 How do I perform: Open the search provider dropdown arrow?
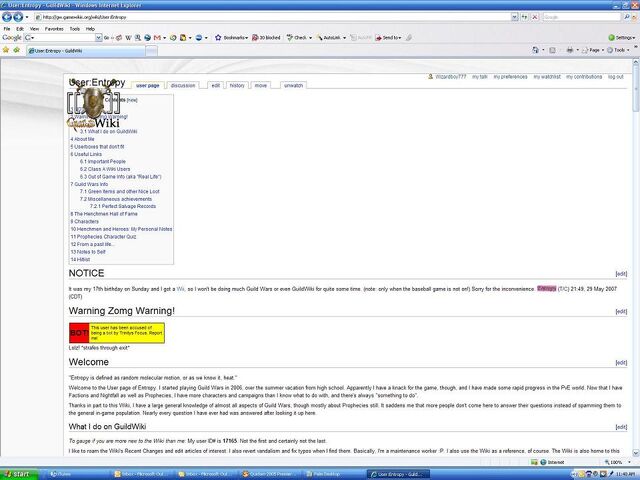pyautogui.click(x=634, y=17)
